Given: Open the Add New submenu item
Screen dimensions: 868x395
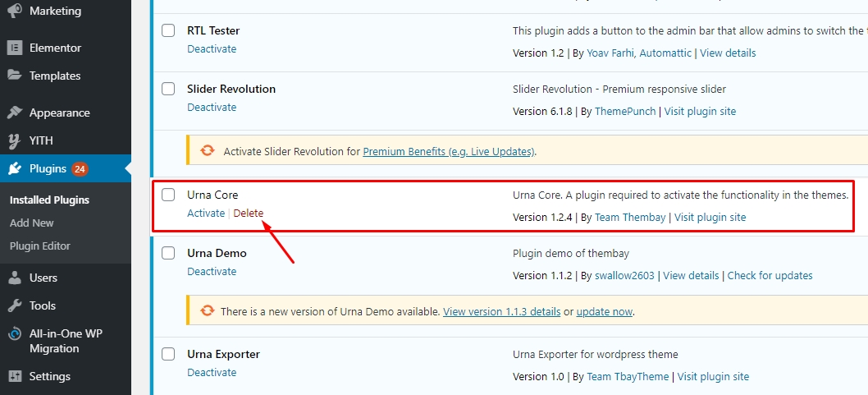Looking at the screenshot, I should click(x=32, y=223).
